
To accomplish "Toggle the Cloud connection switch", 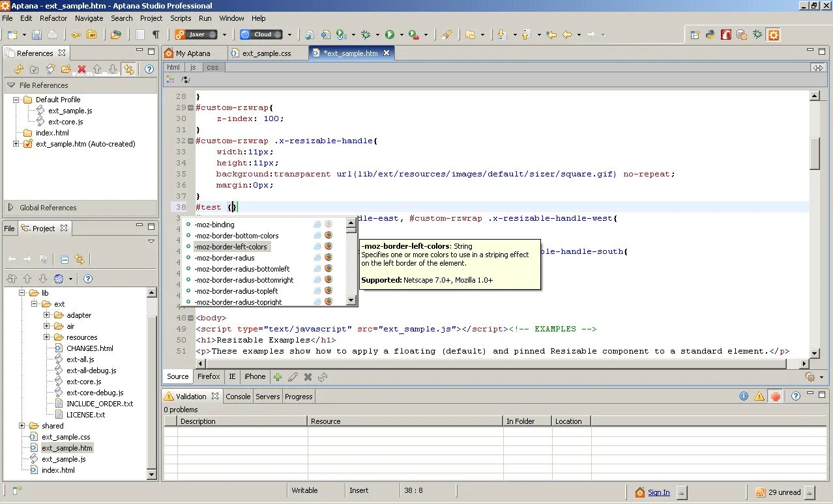I will click(x=261, y=35).
